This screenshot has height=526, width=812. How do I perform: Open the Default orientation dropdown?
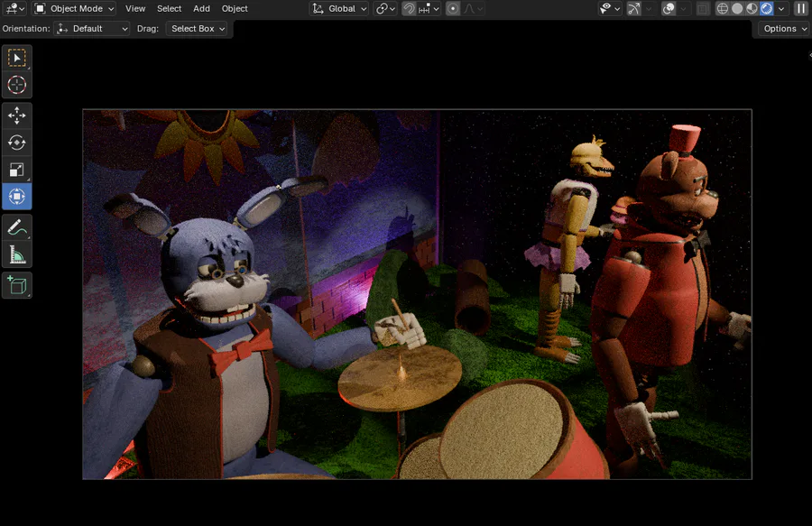[x=92, y=29]
